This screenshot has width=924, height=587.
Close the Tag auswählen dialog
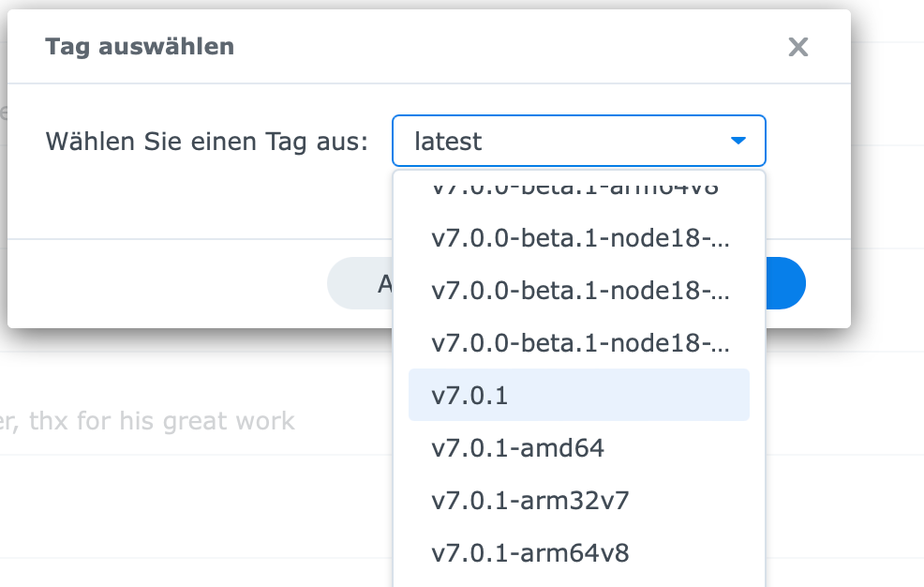797,47
